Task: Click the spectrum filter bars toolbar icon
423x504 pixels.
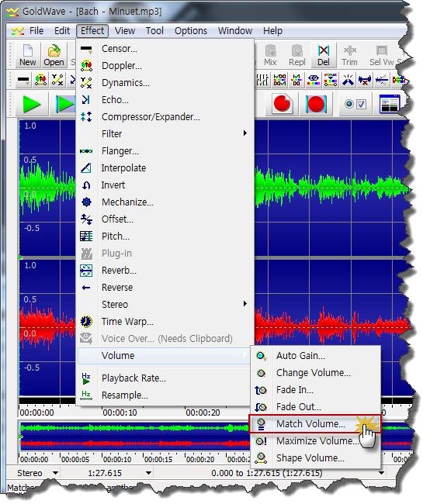Action: [x=331, y=80]
